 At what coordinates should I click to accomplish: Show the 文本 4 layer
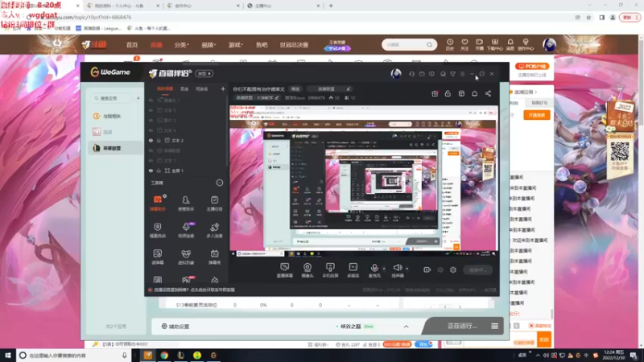[x=151, y=130]
